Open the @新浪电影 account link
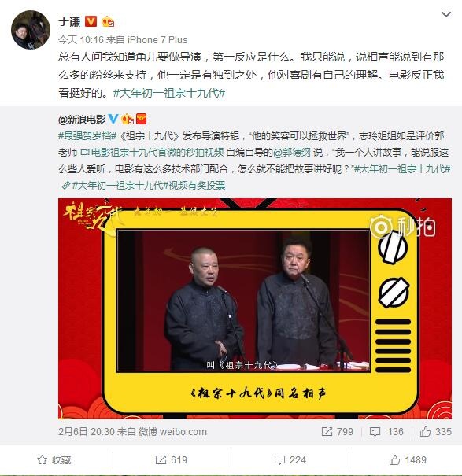 click(82, 120)
